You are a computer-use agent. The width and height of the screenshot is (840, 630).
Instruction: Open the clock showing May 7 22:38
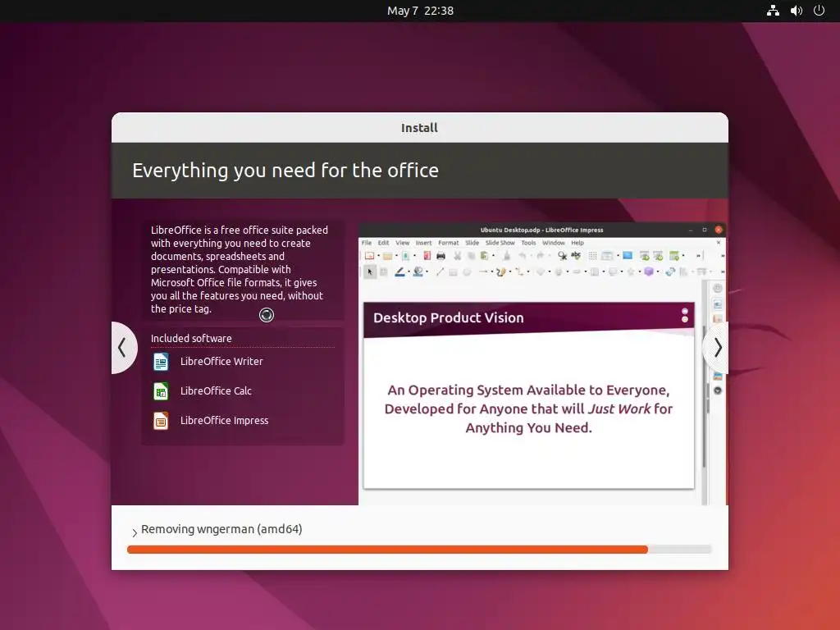(420, 11)
